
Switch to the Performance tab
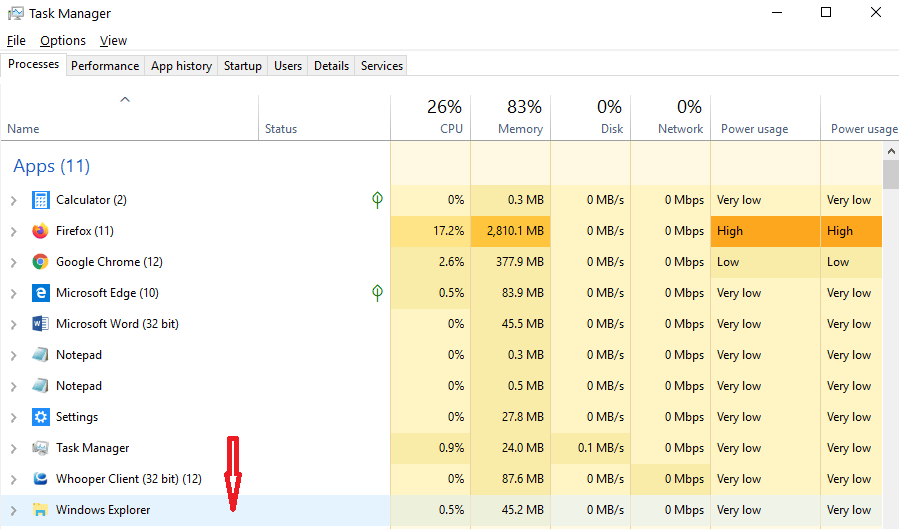coord(105,66)
